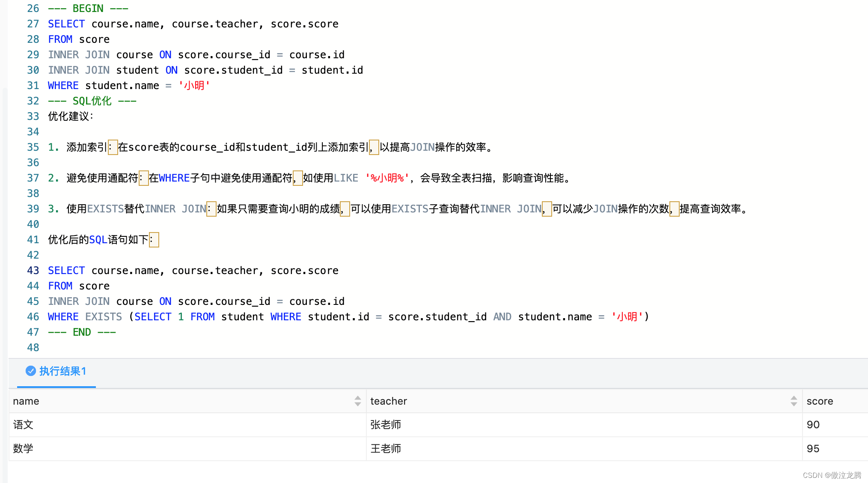Image resolution: width=868 pixels, height=483 pixels.
Task: Click the '--- END ---' comment line
Action: tap(82, 332)
